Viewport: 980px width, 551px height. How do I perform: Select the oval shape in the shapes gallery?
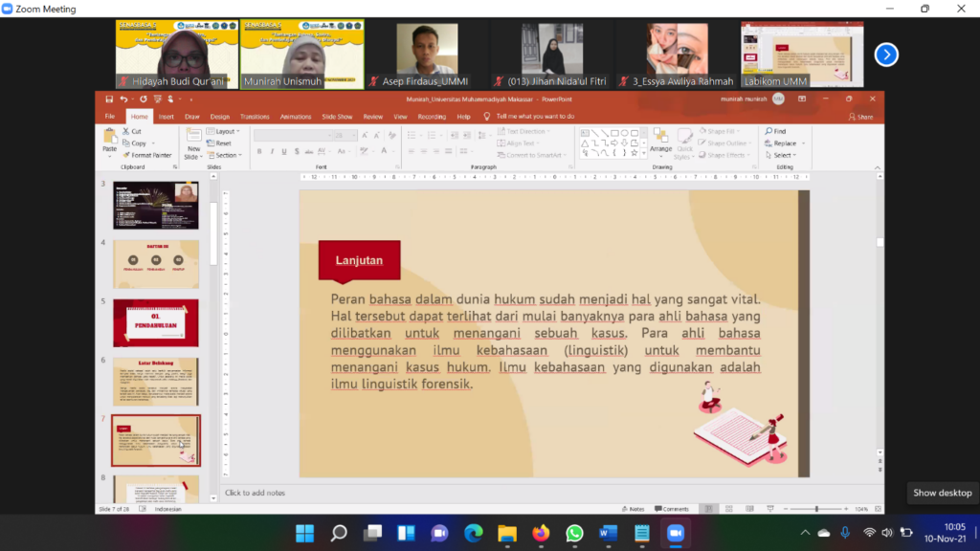(x=624, y=133)
